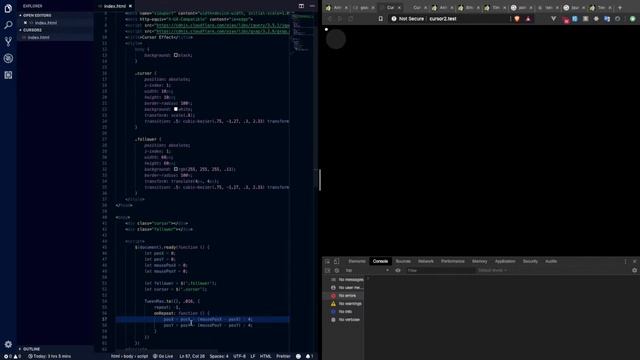
Task: Change LF end of line sequence
Action: pyautogui.click(x=253, y=356)
